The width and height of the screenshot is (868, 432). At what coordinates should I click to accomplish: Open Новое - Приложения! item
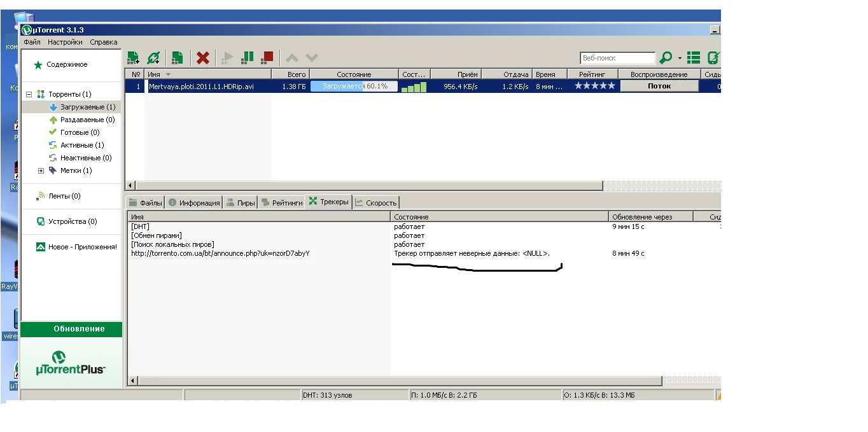coord(83,247)
